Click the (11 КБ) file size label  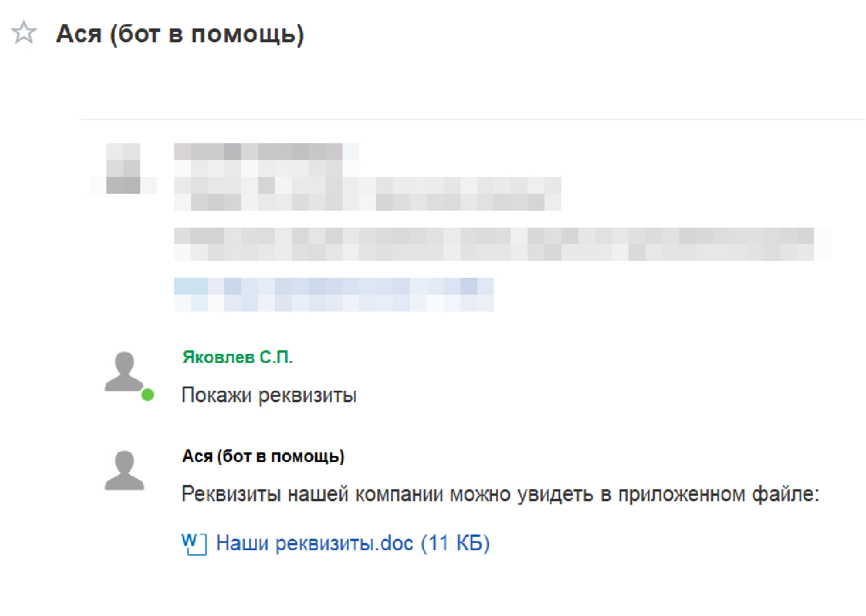tap(455, 544)
